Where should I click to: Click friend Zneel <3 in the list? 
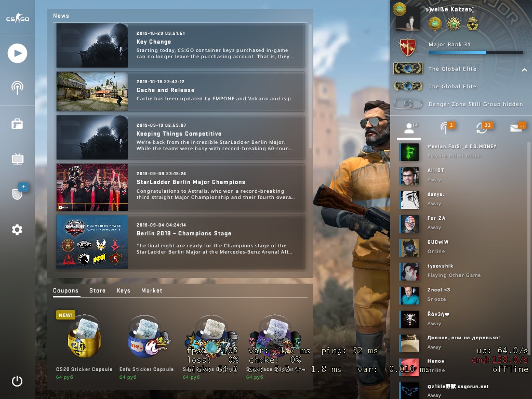(461, 295)
